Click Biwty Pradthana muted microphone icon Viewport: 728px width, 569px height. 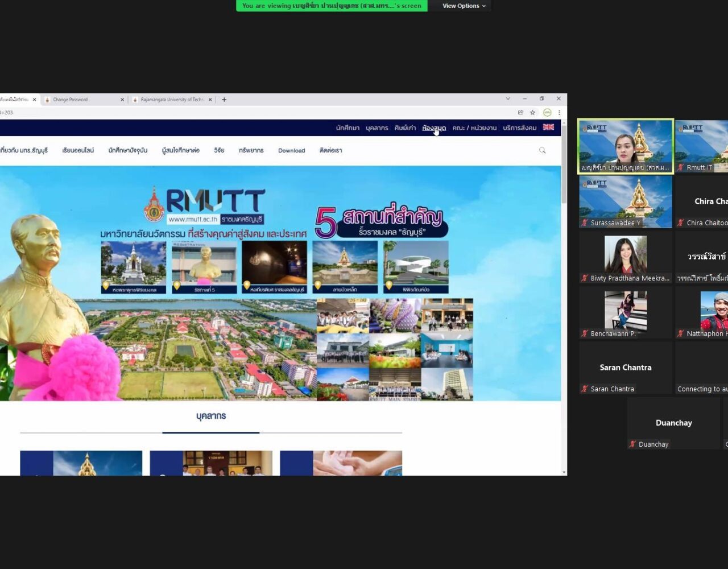(585, 278)
